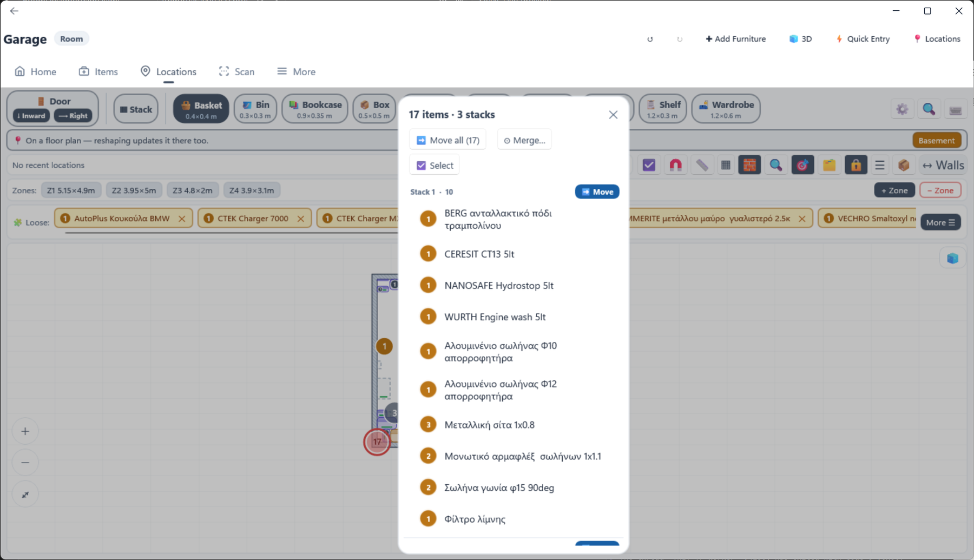Viewport: 974px width, 560px height.
Task: Switch to 3D view in header
Action: 800,39
